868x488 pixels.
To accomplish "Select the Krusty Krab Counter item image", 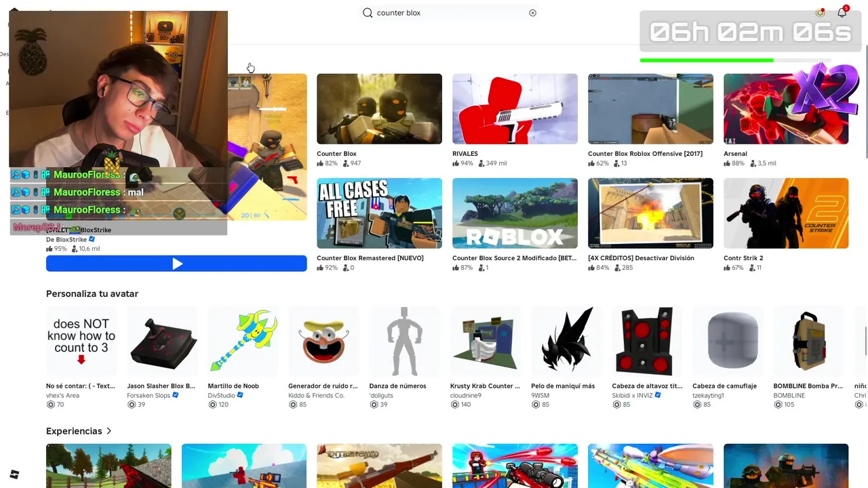I will click(486, 342).
